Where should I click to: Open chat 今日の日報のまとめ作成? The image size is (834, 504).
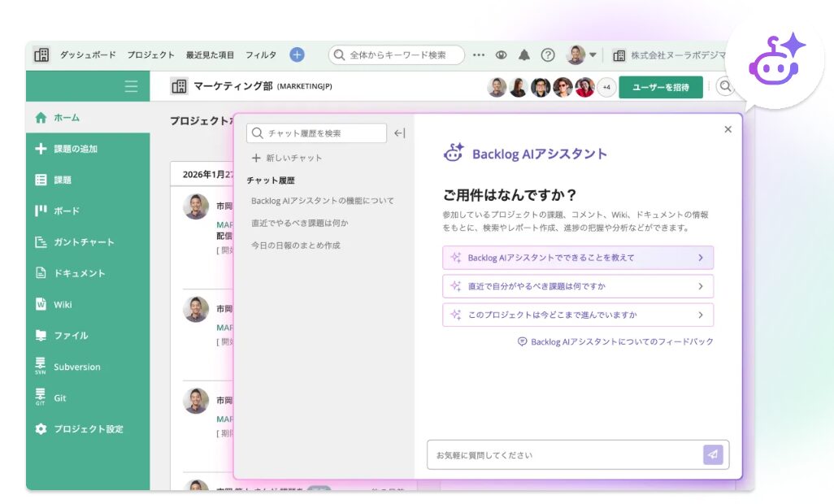(x=295, y=245)
